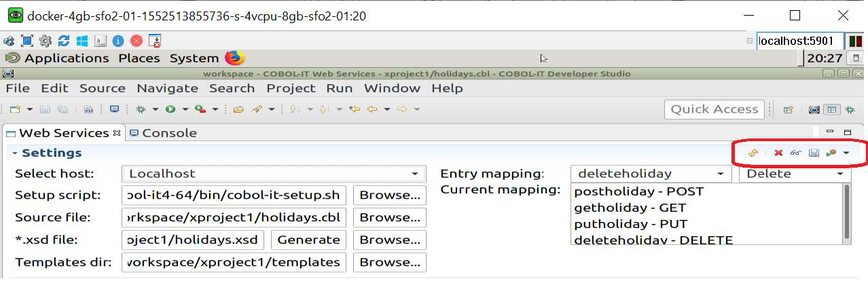The height and width of the screenshot is (281, 868).
Task: Click the Windows logo key icon
Action: point(82,41)
